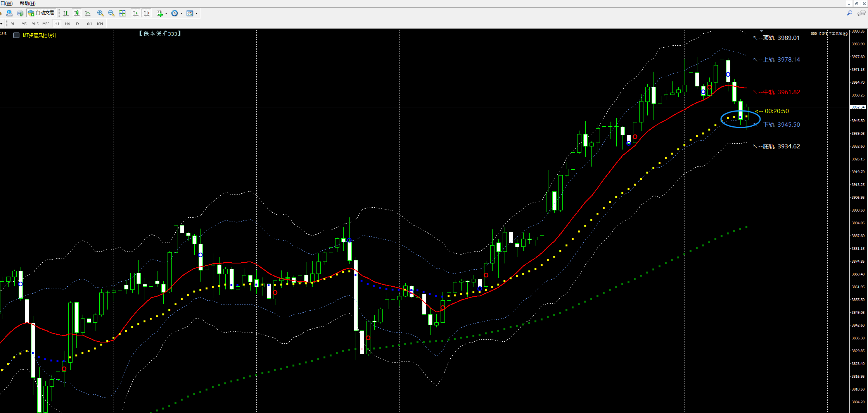The image size is (868, 413).
Task: Open the signal broadcast toolbar icon
Action: [20, 13]
